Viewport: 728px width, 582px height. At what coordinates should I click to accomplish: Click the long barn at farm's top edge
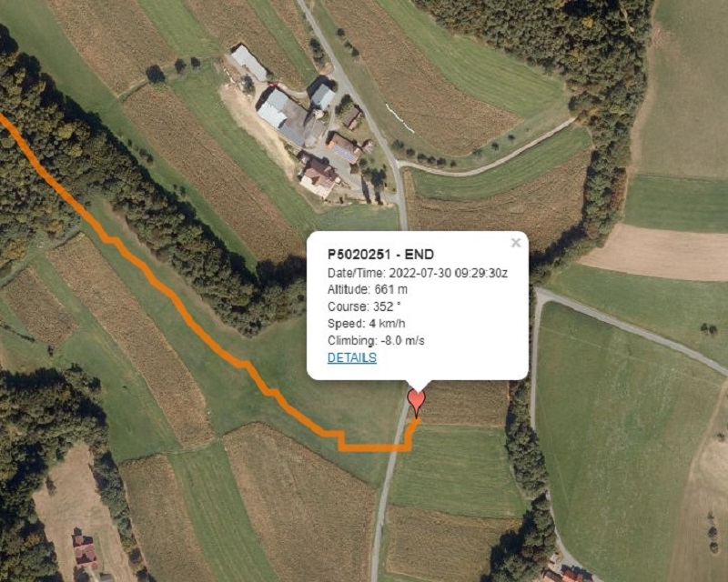(248, 62)
